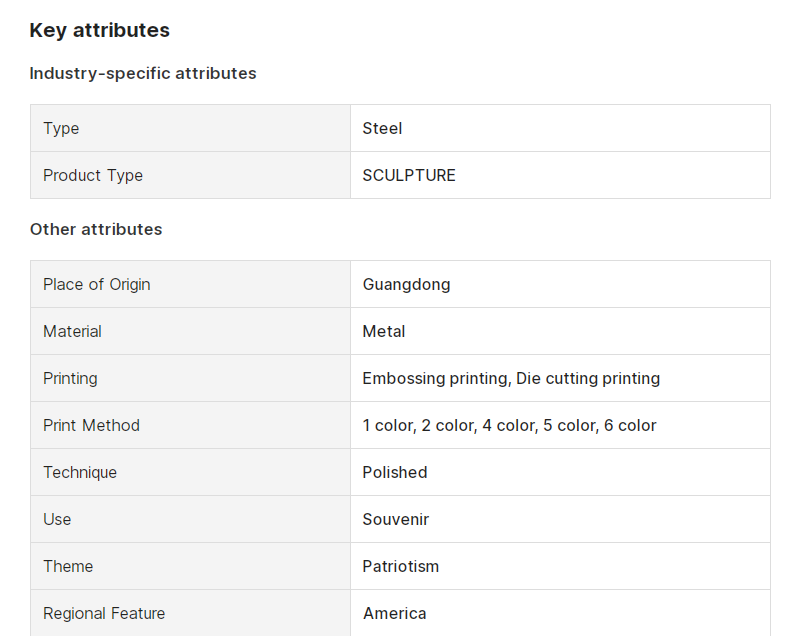Select the Polished value text
This screenshot has width=800, height=636.
pos(395,472)
